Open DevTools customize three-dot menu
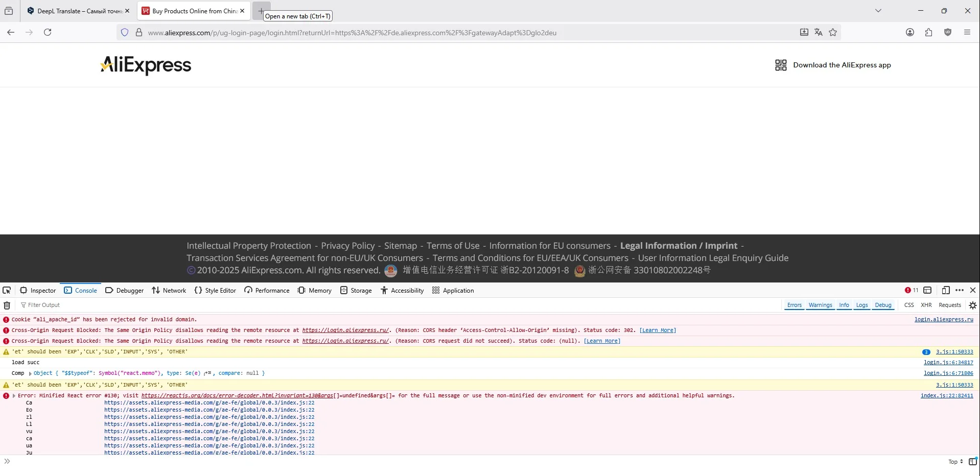Viewport: 980px width, 476px height. click(x=960, y=290)
